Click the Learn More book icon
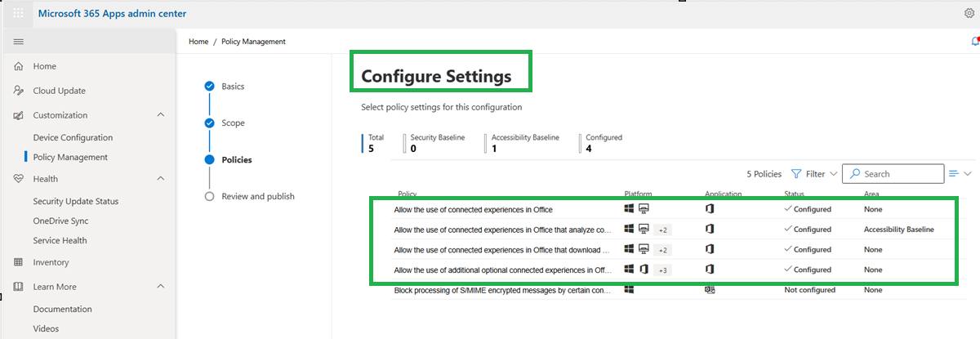980x339 pixels. 18,287
